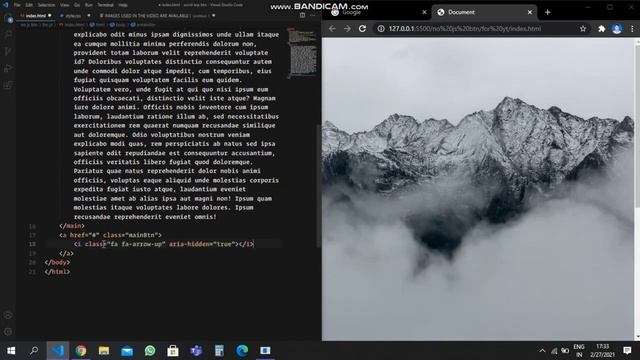This screenshot has height=360, width=640.
Task: Click the VS Code minimap preview
Action: (x=302, y=52)
